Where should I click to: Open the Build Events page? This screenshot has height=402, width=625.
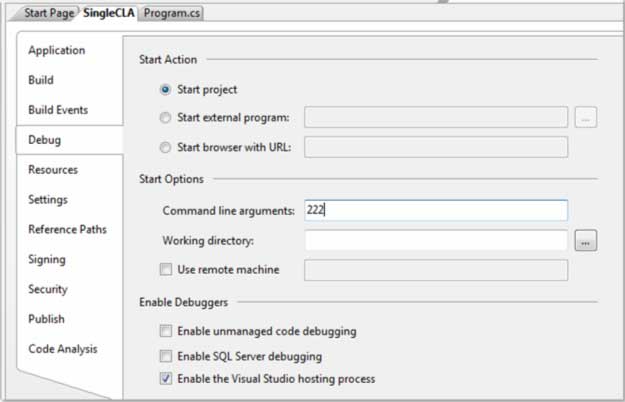58,110
